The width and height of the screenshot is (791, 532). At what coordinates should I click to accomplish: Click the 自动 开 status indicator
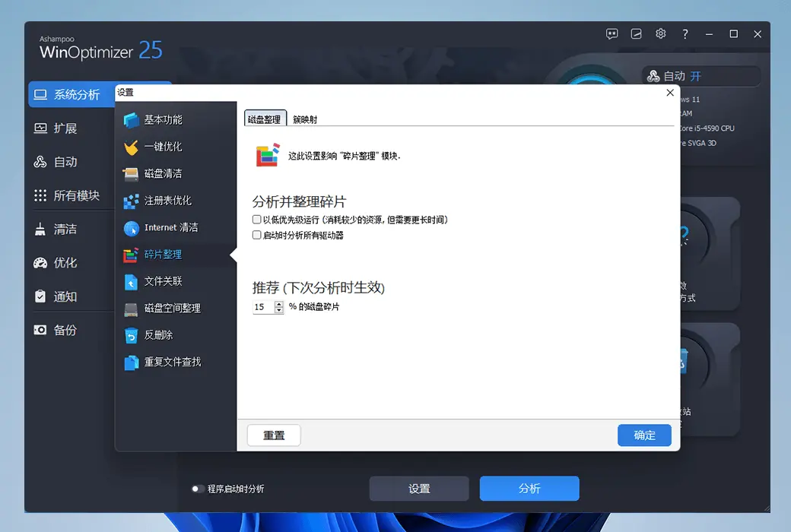(x=701, y=76)
